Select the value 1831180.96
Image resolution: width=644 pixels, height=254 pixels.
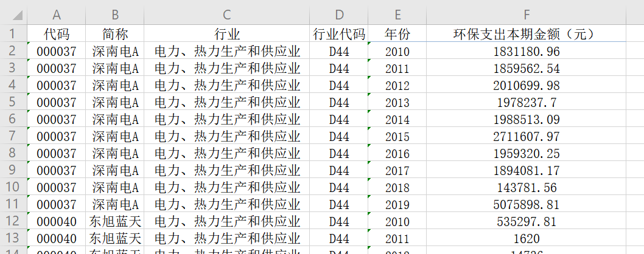click(527, 51)
